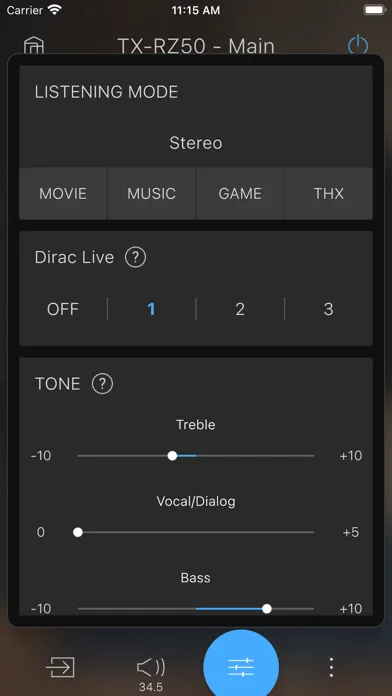Tap the power icon in header
The width and height of the screenshot is (392, 696).
357,45
